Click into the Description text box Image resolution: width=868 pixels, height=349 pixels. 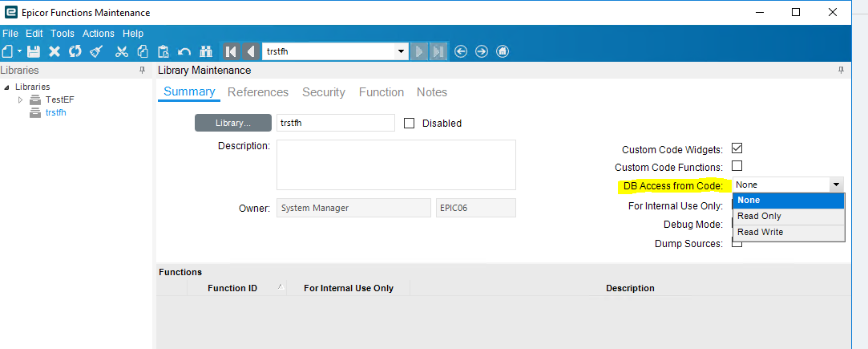[x=397, y=164]
